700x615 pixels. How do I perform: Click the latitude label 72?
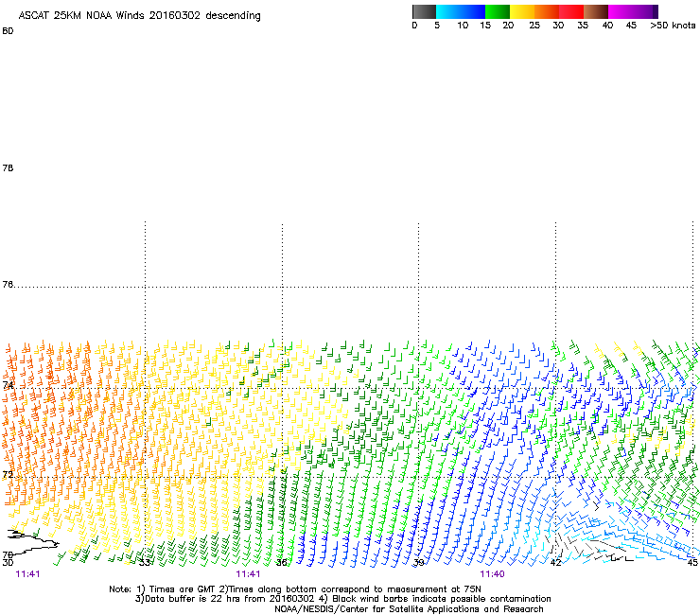[8, 474]
